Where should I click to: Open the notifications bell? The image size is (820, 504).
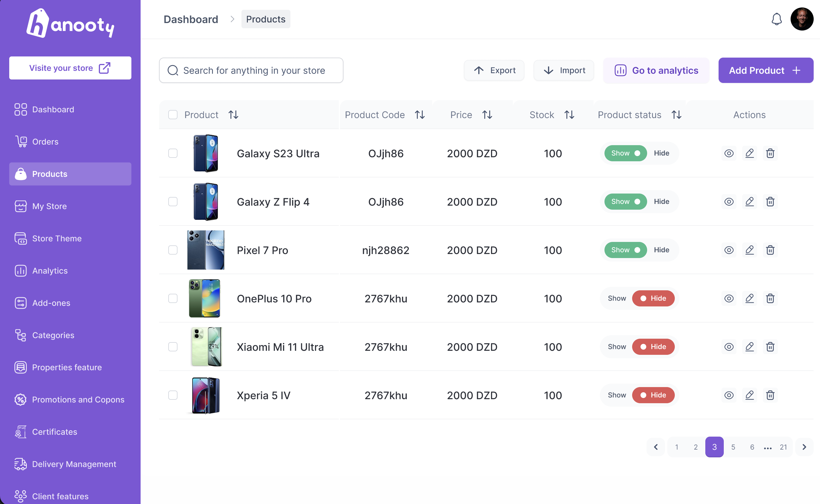point(776,19)
